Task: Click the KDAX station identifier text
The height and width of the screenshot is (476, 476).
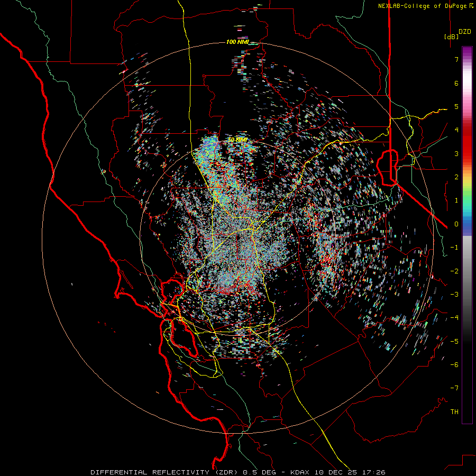Action: [300, 472]
